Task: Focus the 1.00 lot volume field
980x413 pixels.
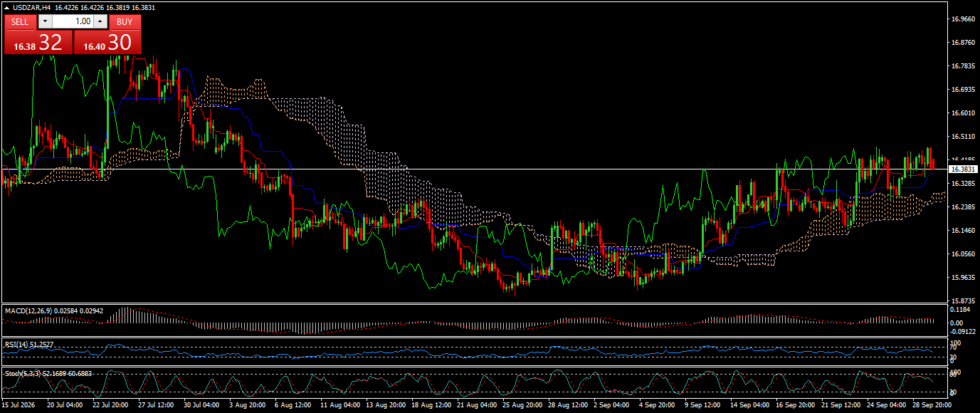Action: click(73, 22)
